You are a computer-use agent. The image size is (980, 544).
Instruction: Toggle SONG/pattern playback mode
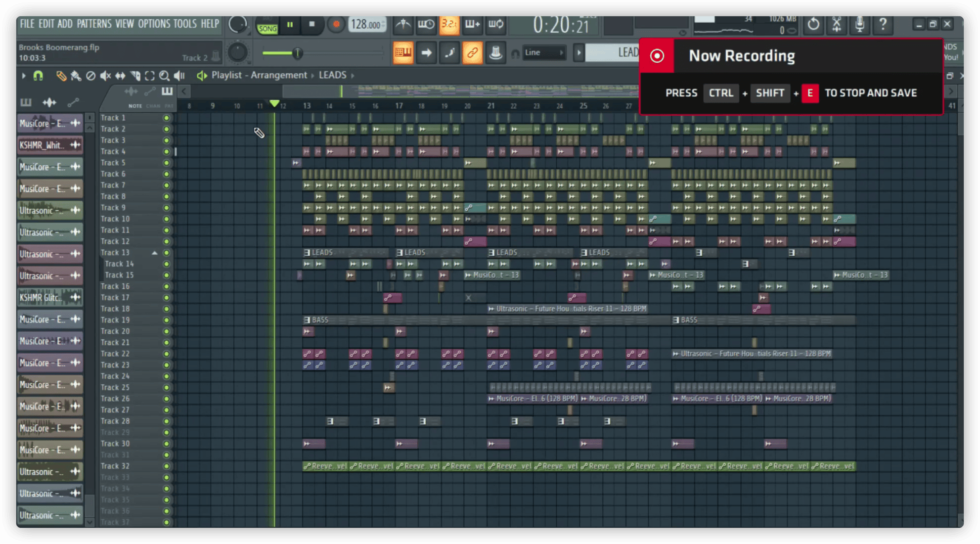[x=267, y=29]
